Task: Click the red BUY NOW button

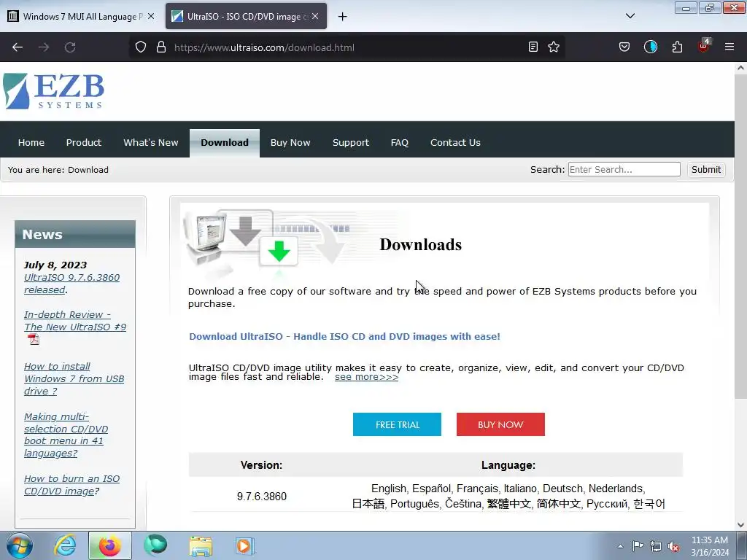Action: [x=500, y=424]
